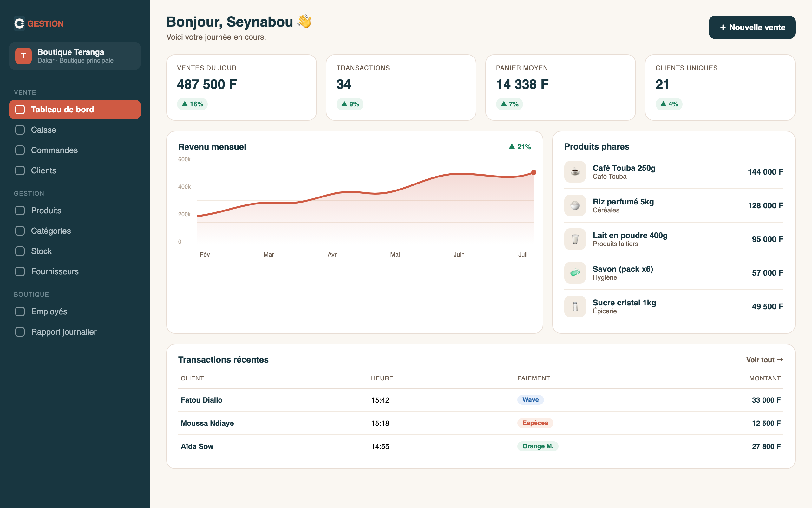Click the 144 000 F product revenue

765,172
